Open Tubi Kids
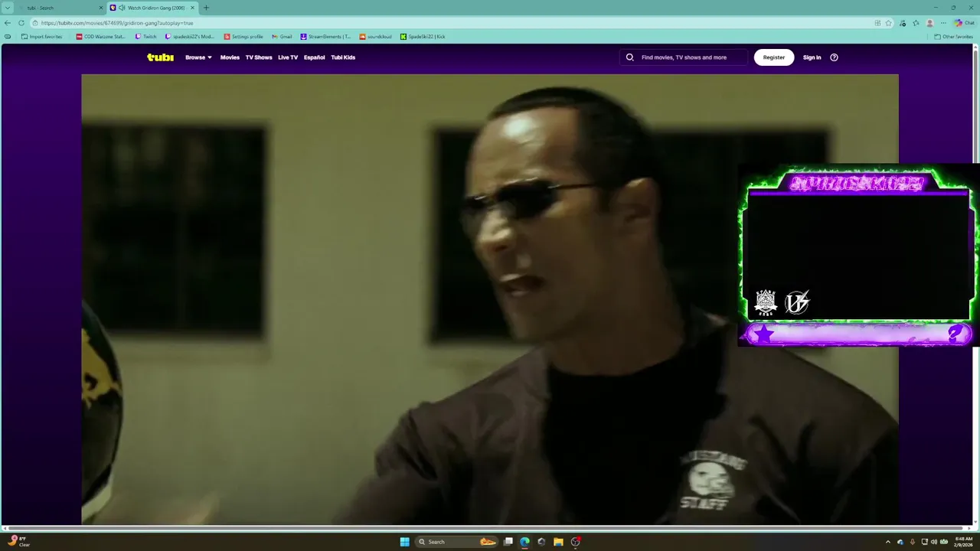This screenshot has height=551, width=980. tap(343, 57)
